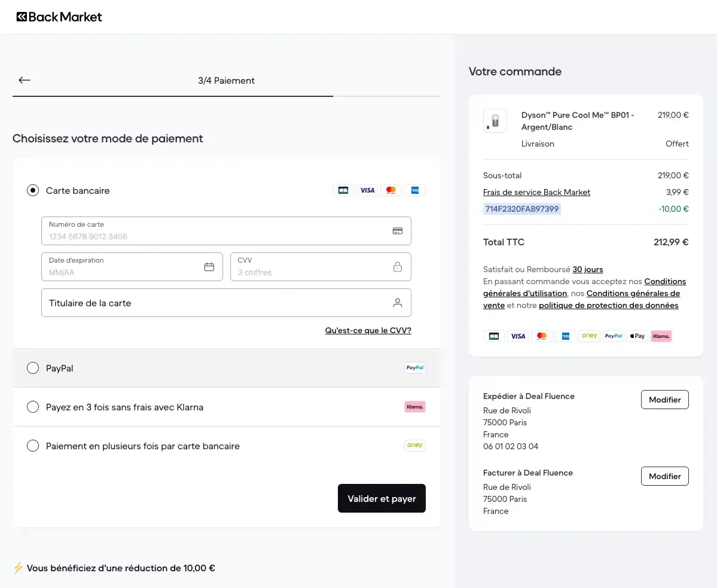Open Conditions générales d'utilisation link
The image size is (717, 588).
pyautogui.click(x=584, y=287)
